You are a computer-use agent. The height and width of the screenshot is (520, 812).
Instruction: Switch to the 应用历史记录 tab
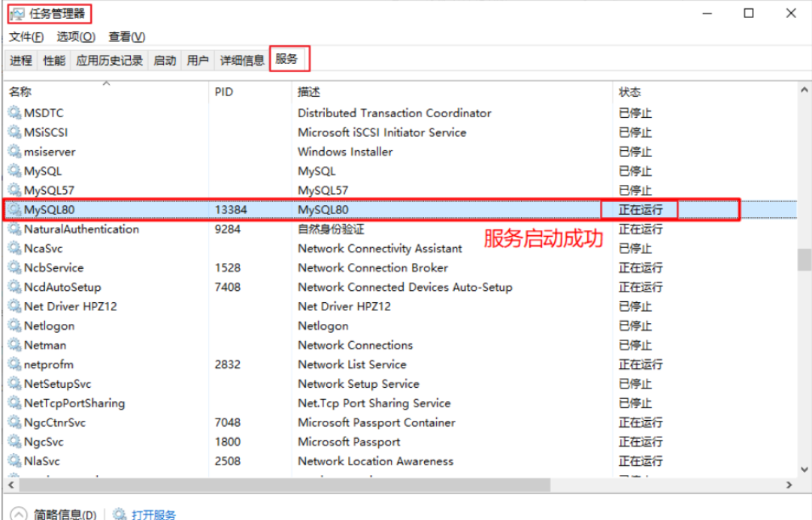pos(109,61)
